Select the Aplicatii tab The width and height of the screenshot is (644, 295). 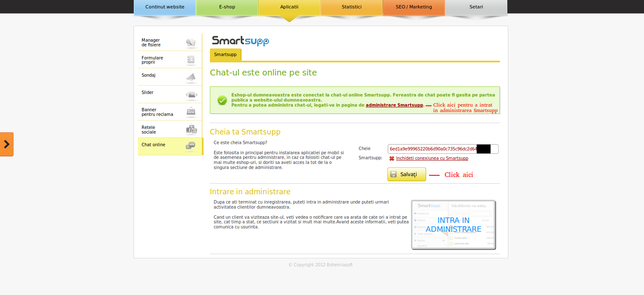tap(289, 7)
